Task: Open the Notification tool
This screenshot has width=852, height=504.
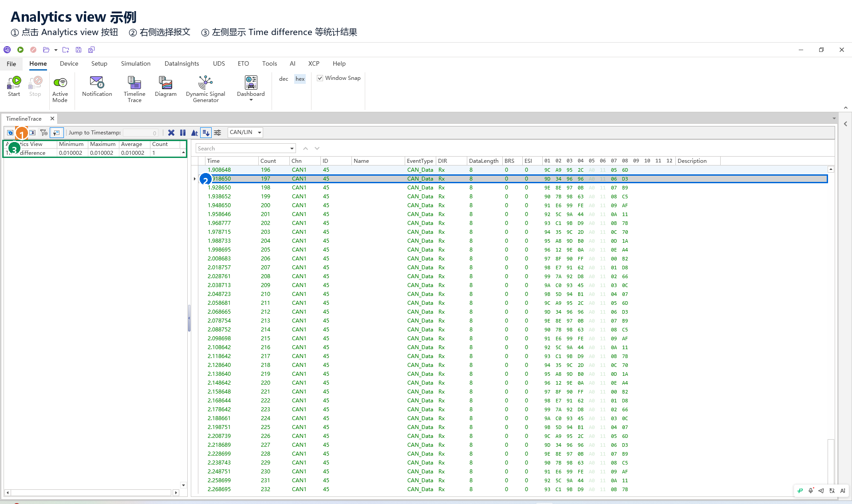Action: click(97, 86)
